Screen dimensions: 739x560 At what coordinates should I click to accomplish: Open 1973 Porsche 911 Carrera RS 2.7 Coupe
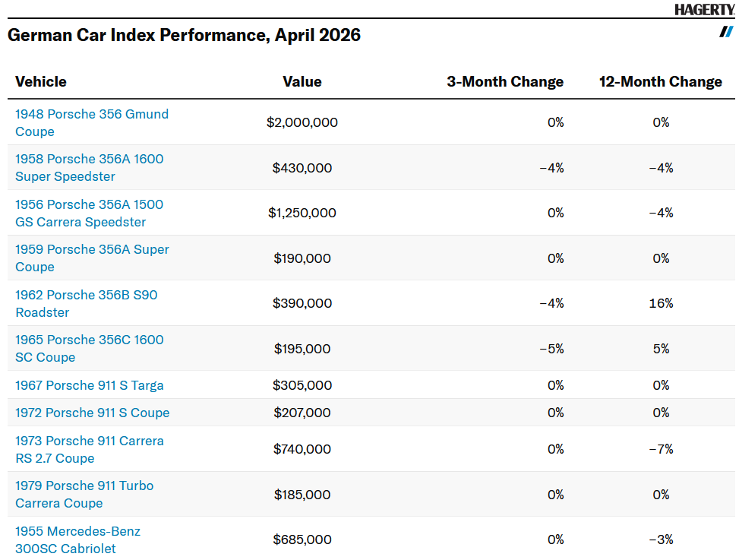click(89, 449)
